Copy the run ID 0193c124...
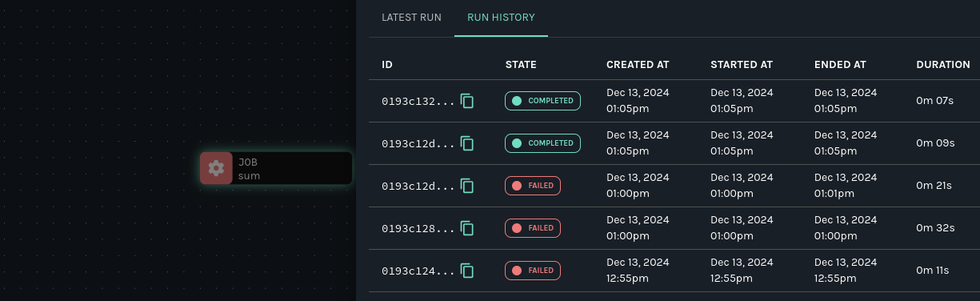980x301 pixels. click(x=467, y=271)
